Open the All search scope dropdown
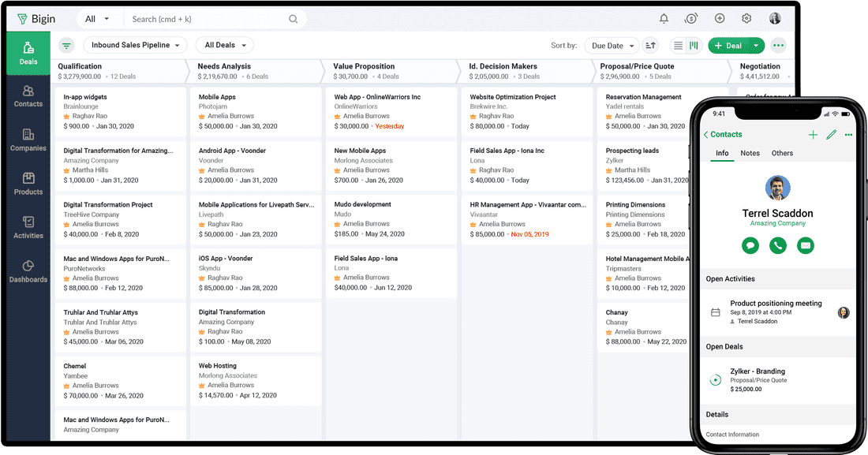This screenshot has width=868, height=455. coord(97,19)
